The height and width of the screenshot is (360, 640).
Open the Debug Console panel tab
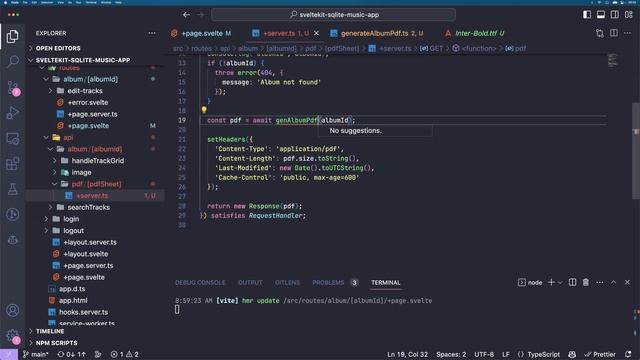click(x=200, y=282)
